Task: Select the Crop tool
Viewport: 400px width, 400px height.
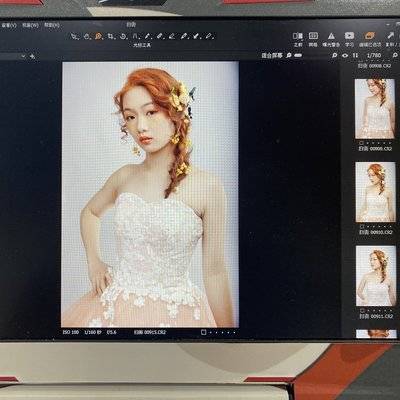Action: click(111, 36)
